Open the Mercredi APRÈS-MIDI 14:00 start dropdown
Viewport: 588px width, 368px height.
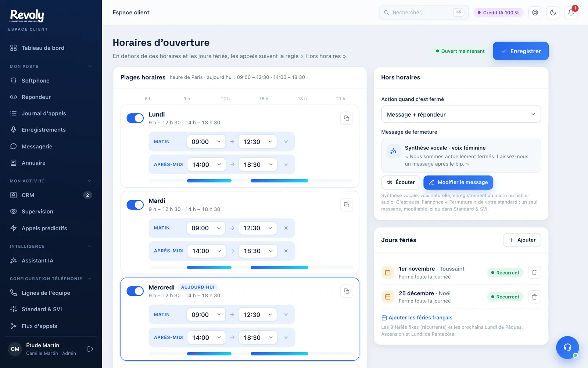(x=207, y=337)
